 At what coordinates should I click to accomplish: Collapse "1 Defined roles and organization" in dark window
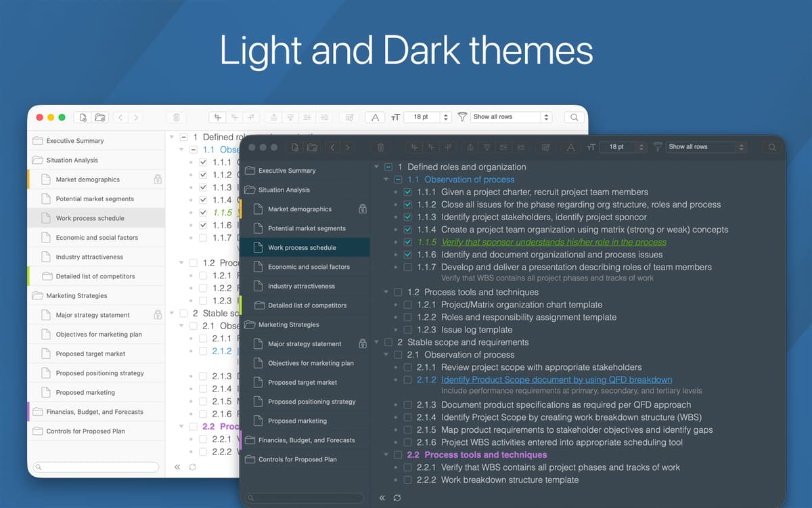tap(376, 167)
